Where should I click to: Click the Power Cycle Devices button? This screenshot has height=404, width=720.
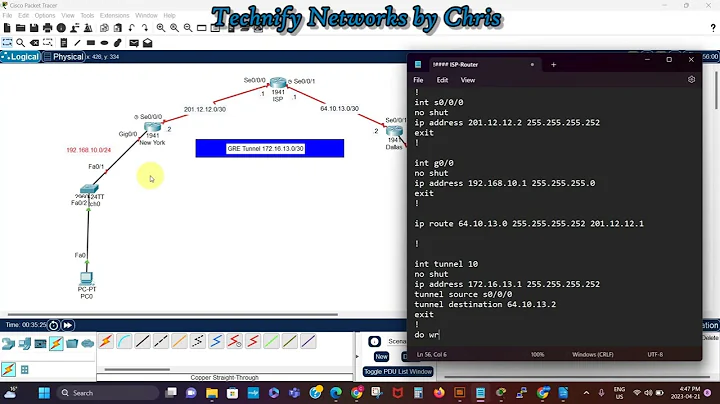53,325
